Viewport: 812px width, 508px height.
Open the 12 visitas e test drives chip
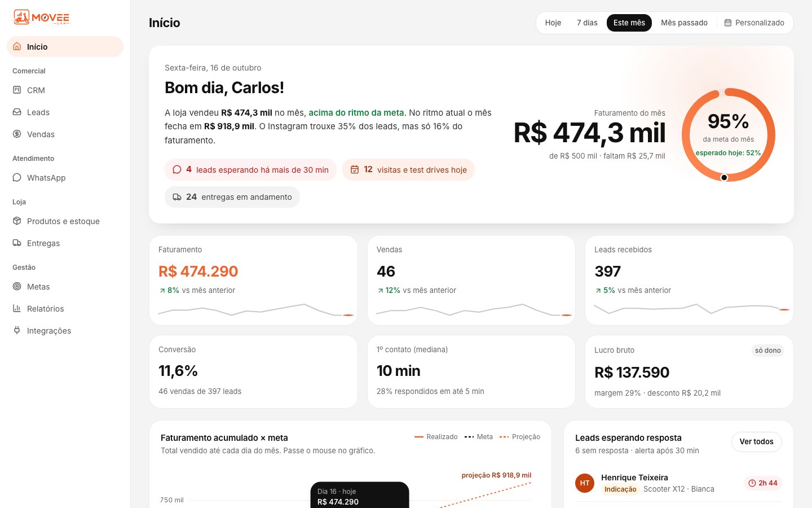(x=408, y=169)
